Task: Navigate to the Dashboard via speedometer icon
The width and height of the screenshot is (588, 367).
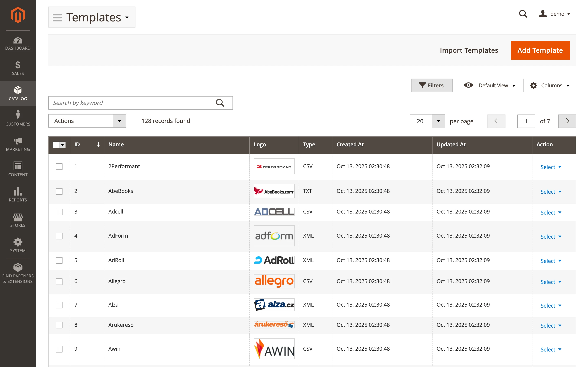Action: pyautogui.click(x=18, y=43)
